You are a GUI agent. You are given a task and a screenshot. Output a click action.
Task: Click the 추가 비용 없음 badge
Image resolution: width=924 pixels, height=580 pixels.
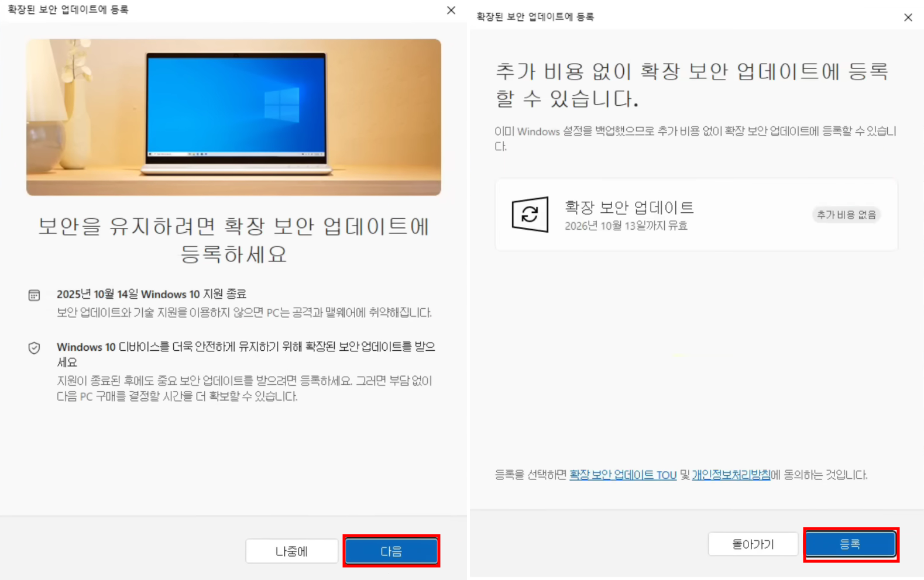coord(846,215)
